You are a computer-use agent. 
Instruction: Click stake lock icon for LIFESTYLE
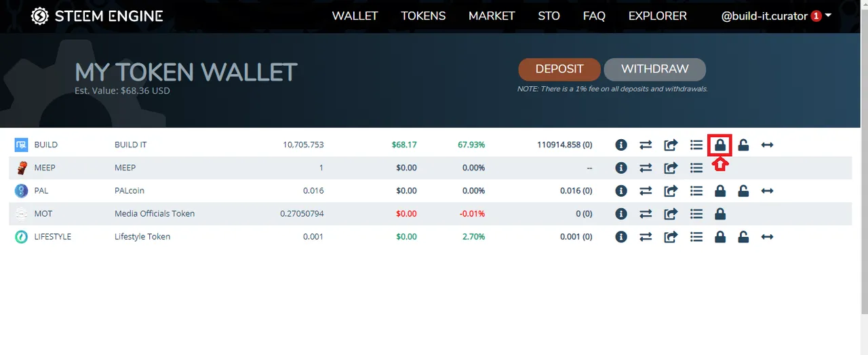tap(720, 237)
